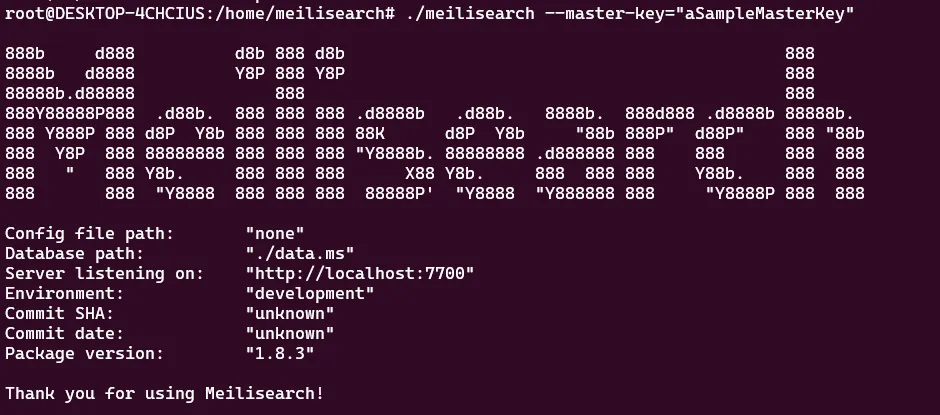Click the "Config file path:" label
940x415 pixels.
(x=89, y=233)
